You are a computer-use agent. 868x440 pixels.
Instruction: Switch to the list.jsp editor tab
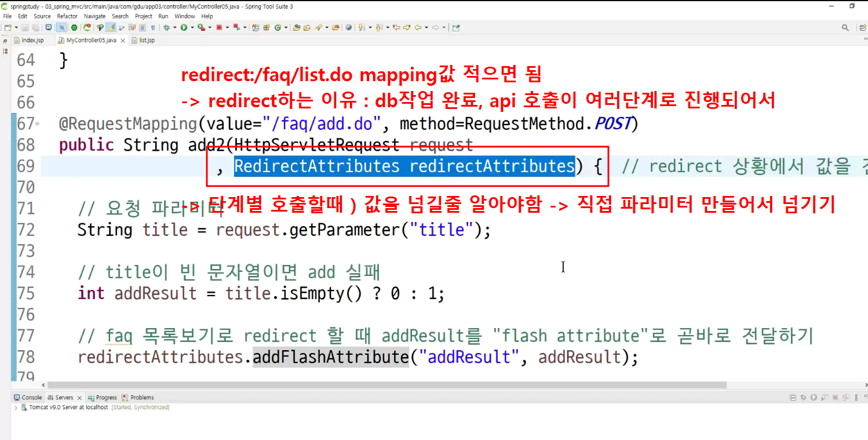[143, 40]
